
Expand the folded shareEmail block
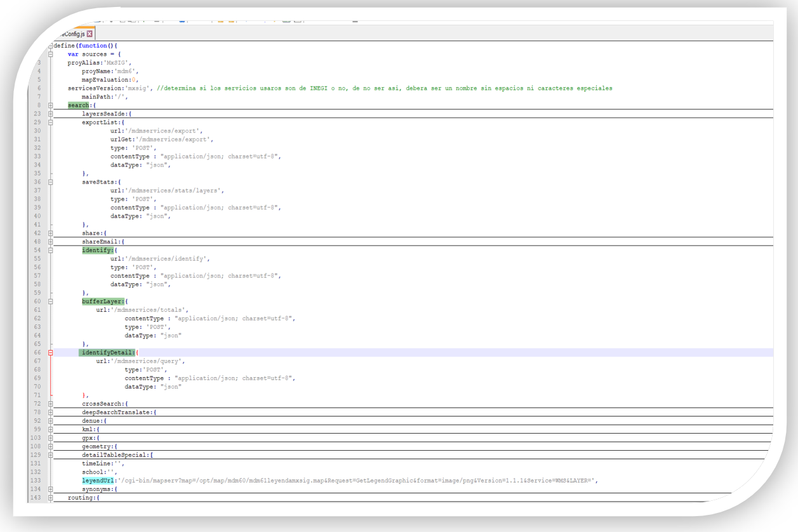coord(50,242)
